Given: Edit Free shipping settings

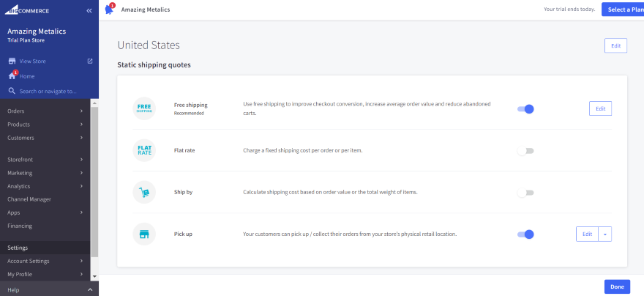Looking at the screenshot, I should coord(601,108).
